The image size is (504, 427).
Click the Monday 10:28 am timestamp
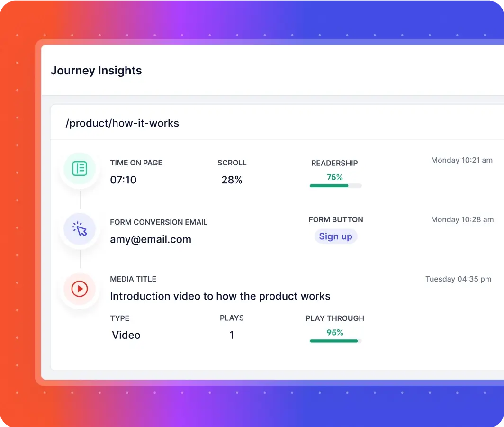click(x=461, y=219)
